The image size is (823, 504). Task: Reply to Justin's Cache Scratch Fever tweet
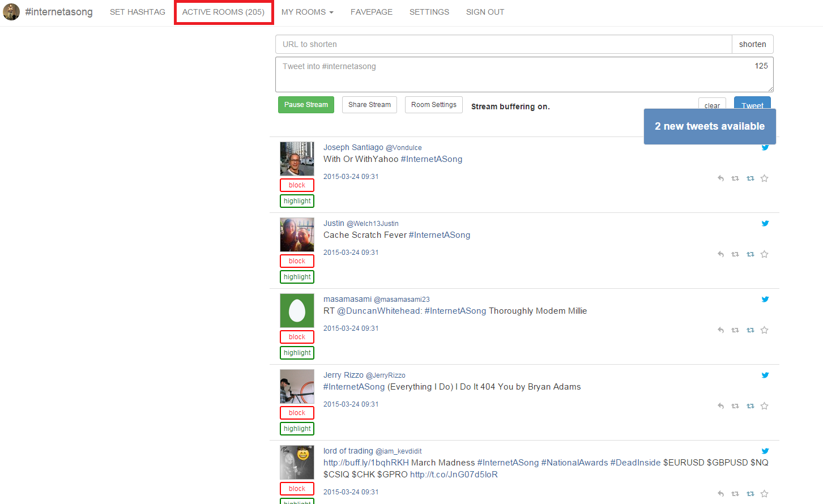click(x=720, y=254)
